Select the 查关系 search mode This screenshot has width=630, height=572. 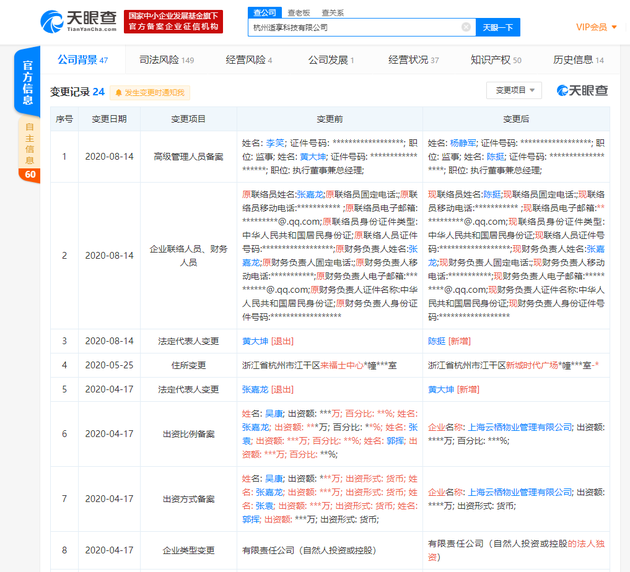(x=330, y=12)
